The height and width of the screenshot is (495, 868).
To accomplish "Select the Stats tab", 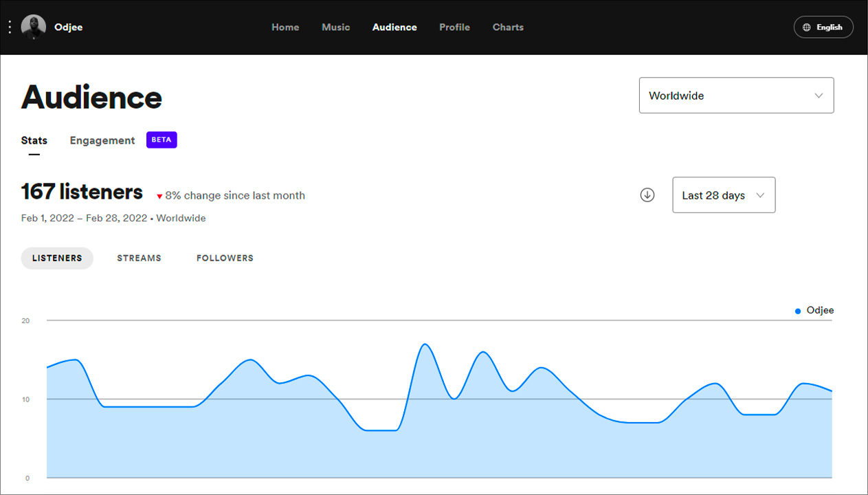I will point(34,140).
